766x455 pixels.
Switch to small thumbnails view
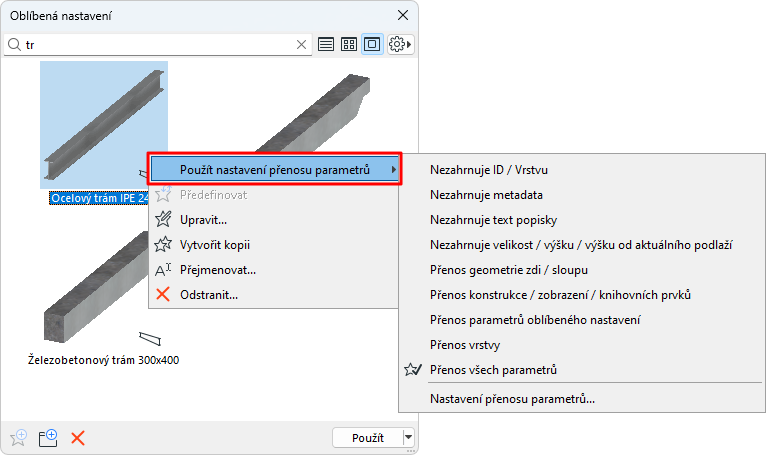(349, 45)
